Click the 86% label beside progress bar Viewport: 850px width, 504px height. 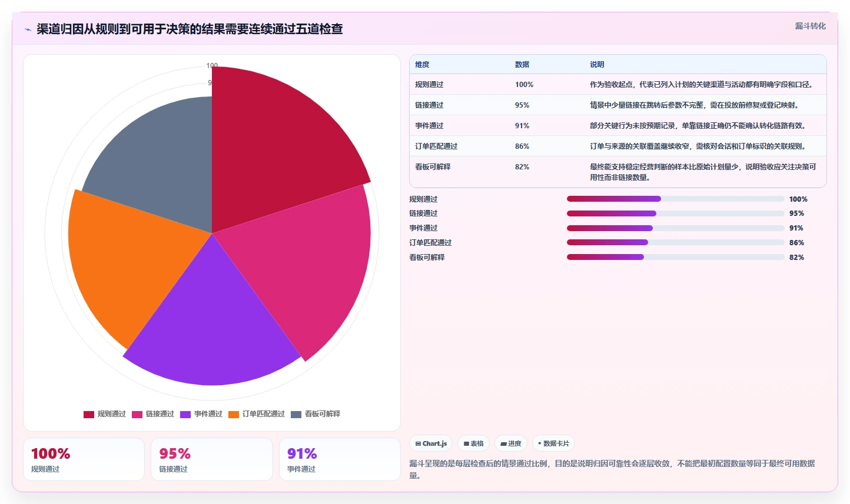click(796, 243)
